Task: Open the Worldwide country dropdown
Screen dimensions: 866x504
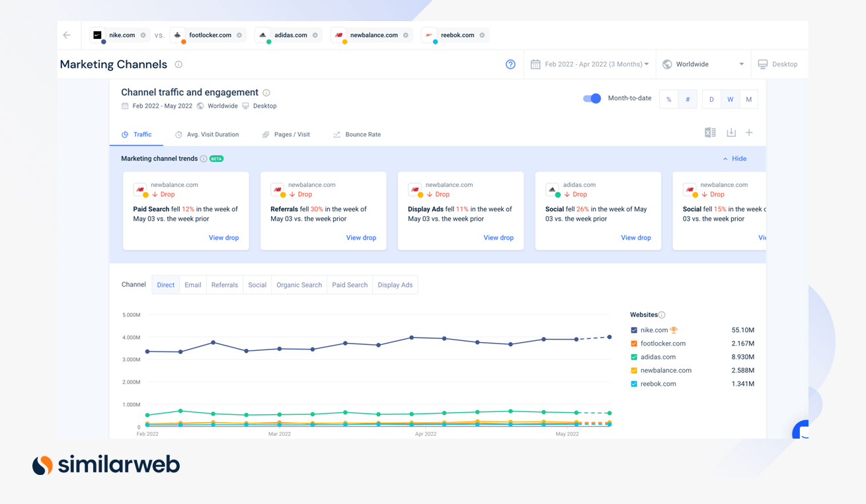Action: pos(703,64)
